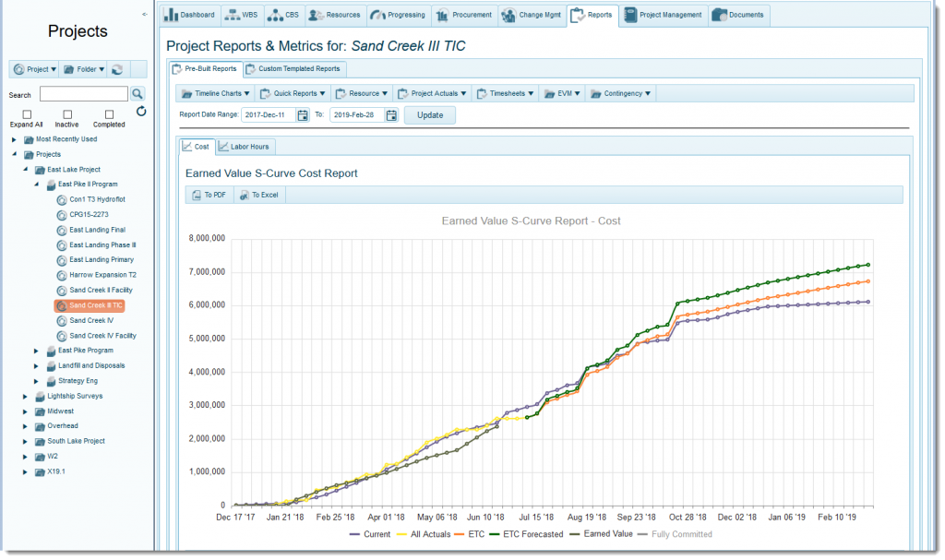This screenshot has width=945, height=560.
Task: Export the report to Excel
Action: tap(259, 195)
